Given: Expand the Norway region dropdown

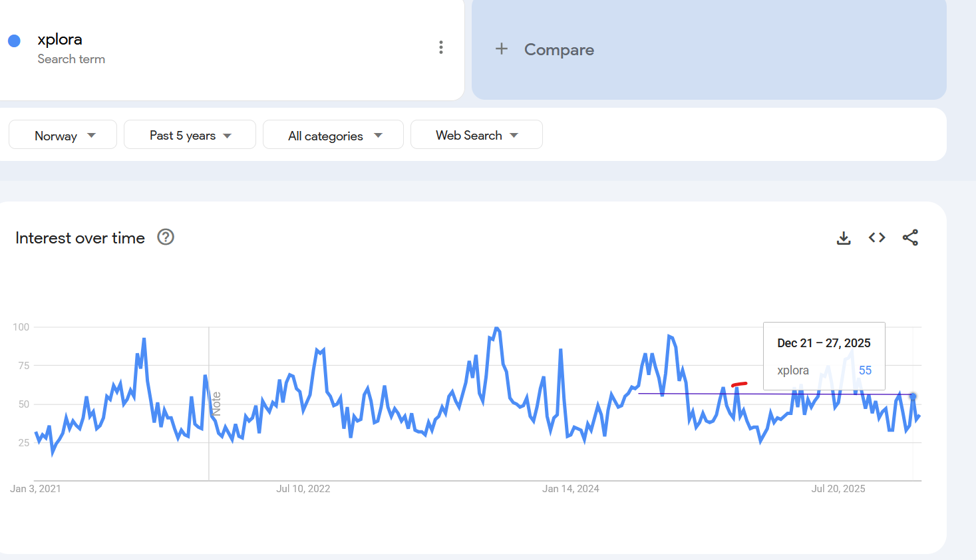Looking at the screenshot, I should [63, 135].
